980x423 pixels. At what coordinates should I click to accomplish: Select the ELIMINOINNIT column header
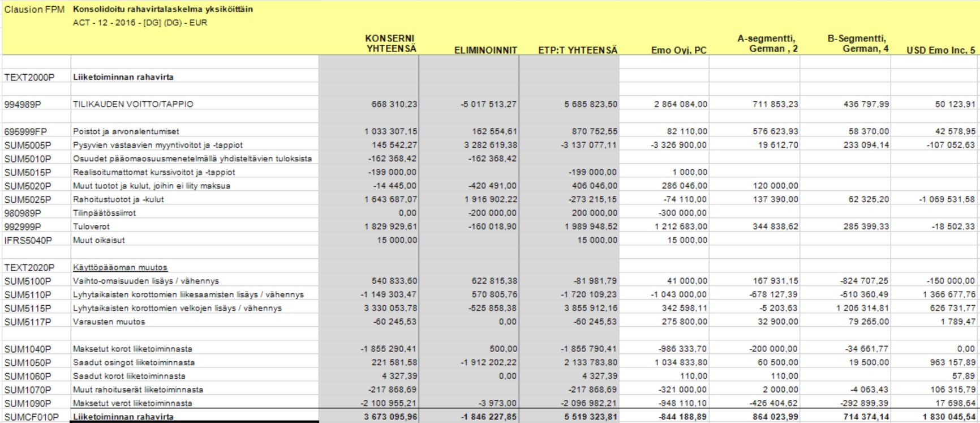pos(485,50)
